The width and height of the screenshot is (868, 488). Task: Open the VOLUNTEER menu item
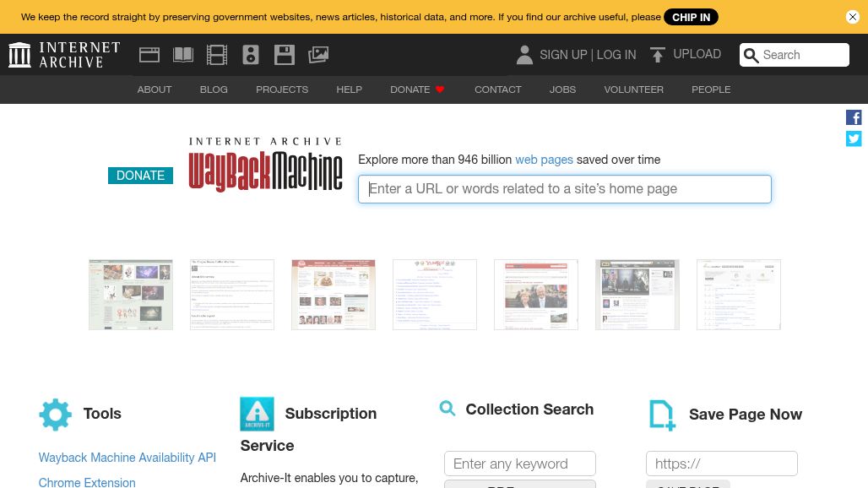pyautogui.click(x=633, y=89)
